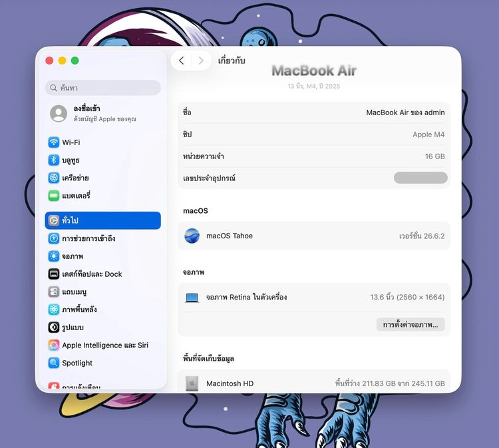
Task: Select the ทั่วไป general gear icon
Action: [53, 220]
